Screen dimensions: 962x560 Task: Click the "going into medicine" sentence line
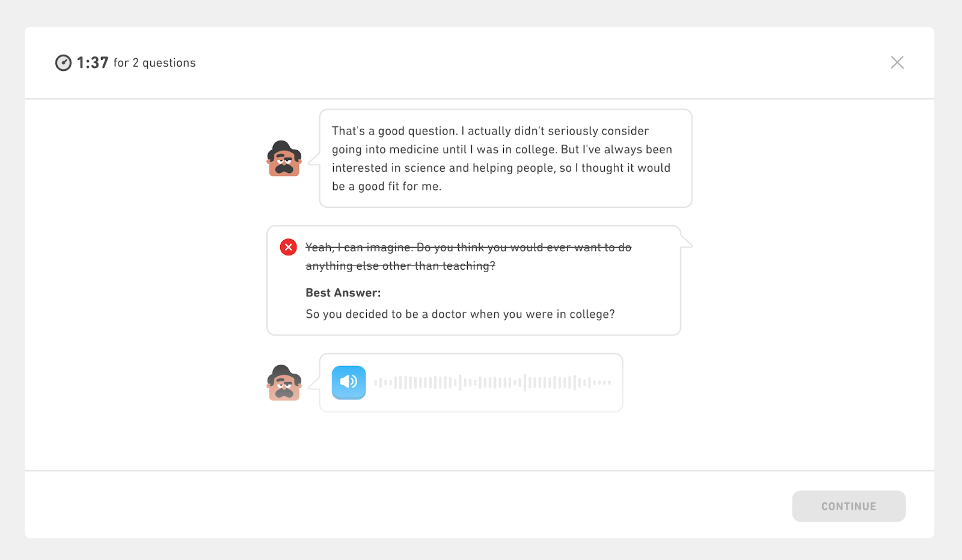pyautogui.click(x=502, y=150)
